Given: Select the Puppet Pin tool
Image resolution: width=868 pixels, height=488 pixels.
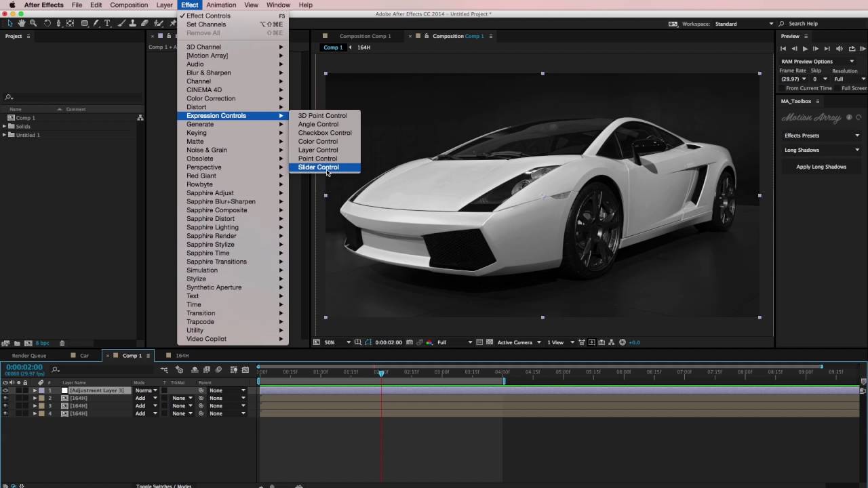Looking at the screenshot, I should (173, 23).
